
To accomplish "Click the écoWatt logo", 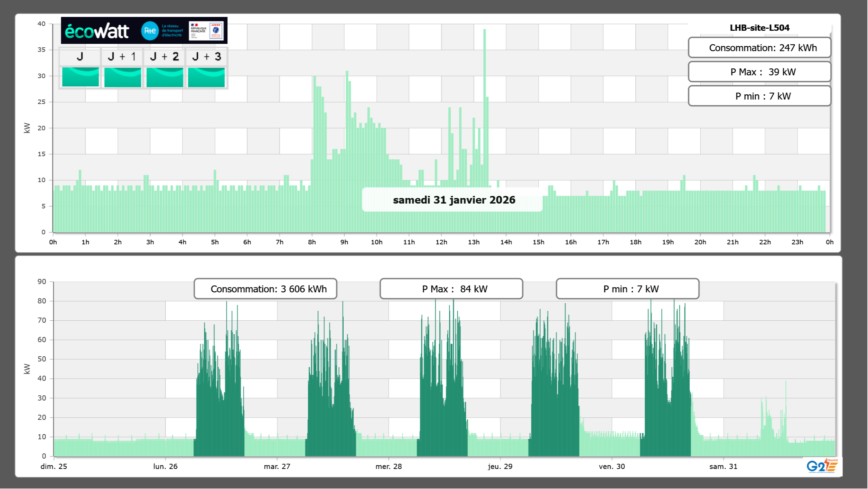I will point(97,31).
